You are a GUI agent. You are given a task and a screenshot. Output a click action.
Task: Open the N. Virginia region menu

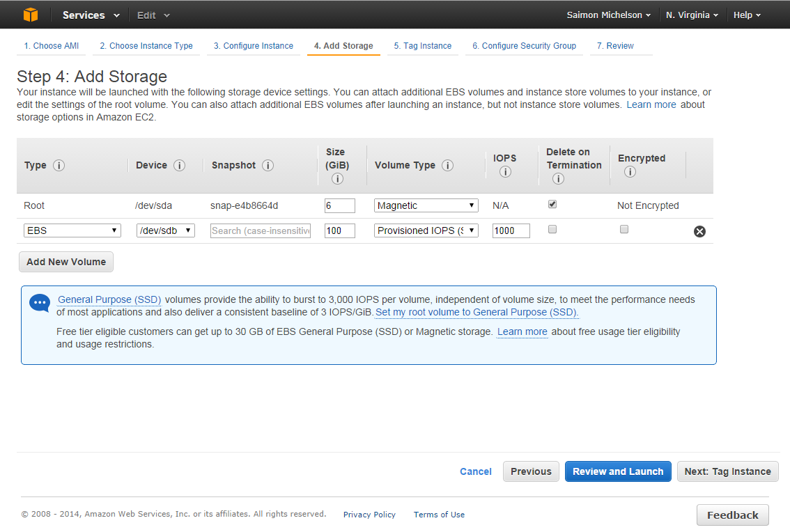tap(692, 15)
